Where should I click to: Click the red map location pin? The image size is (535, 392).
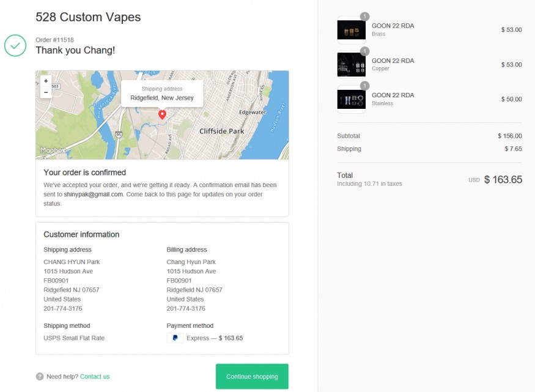(162, 114)
